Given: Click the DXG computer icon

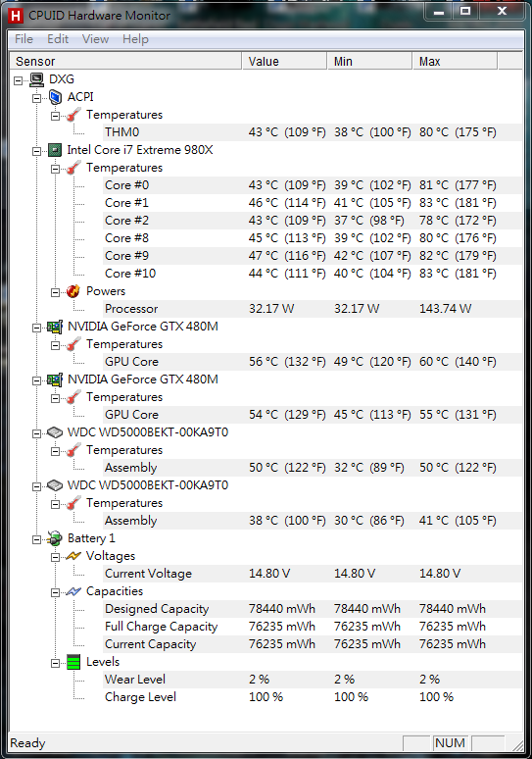Looking at the screenshot, I should pos(37,79).
